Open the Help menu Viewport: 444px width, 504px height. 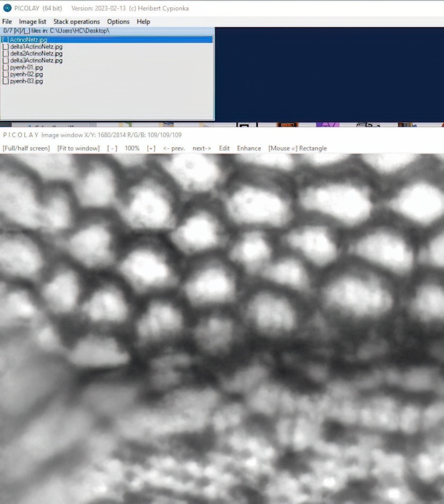[143, 22]
